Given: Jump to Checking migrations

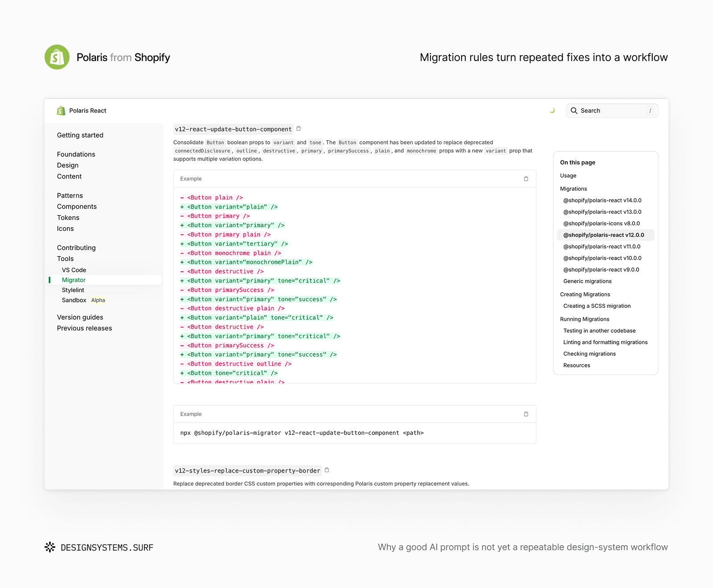Looking at the screenshot, I should 590,354.
